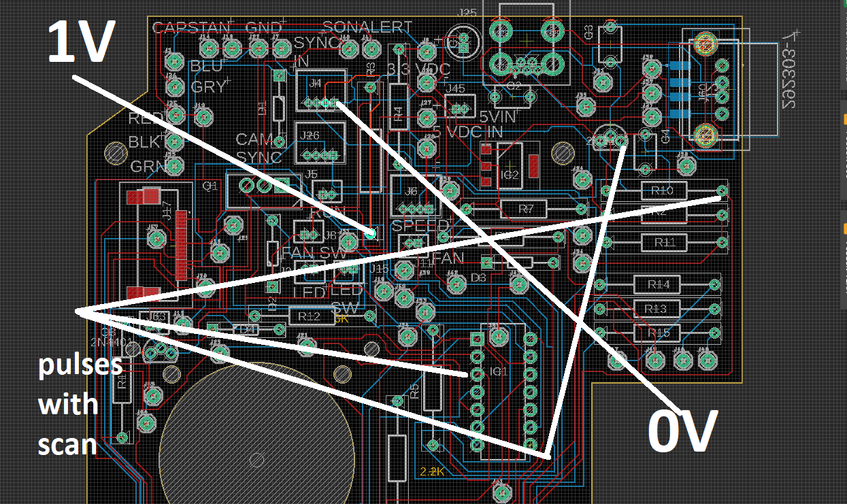
Task: Select resistor R11 footprint
Action: (663, 242)
